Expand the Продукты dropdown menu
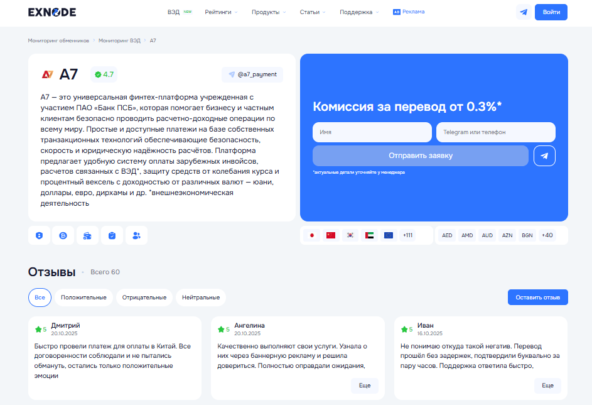 pos(268,12)
